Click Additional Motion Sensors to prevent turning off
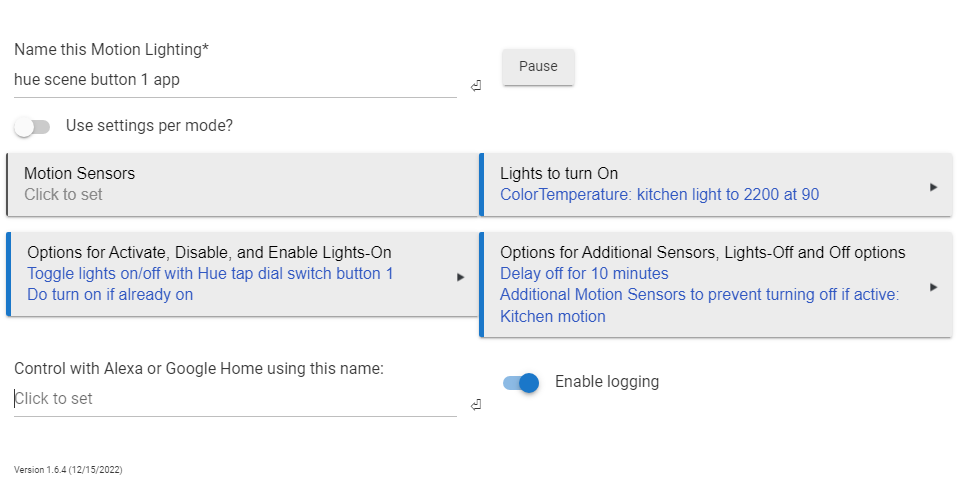972x495 pixels. point(700,295)
